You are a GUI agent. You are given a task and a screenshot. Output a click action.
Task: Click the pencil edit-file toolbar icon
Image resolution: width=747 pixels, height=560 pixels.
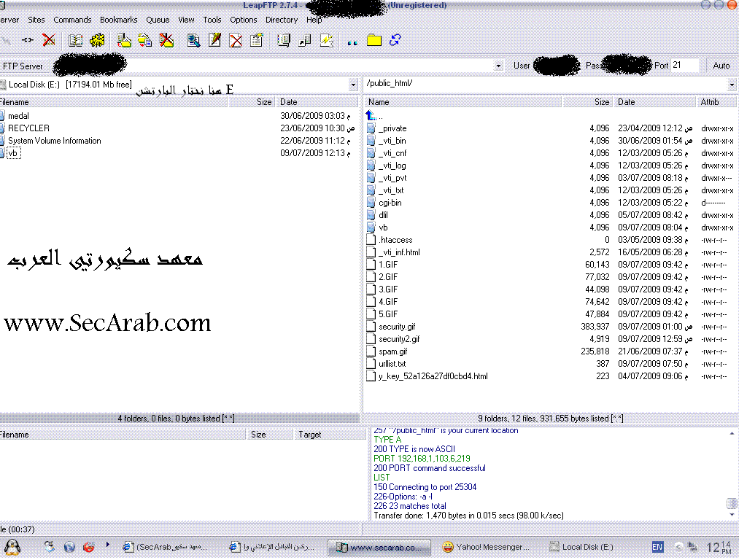coord(214,40)
